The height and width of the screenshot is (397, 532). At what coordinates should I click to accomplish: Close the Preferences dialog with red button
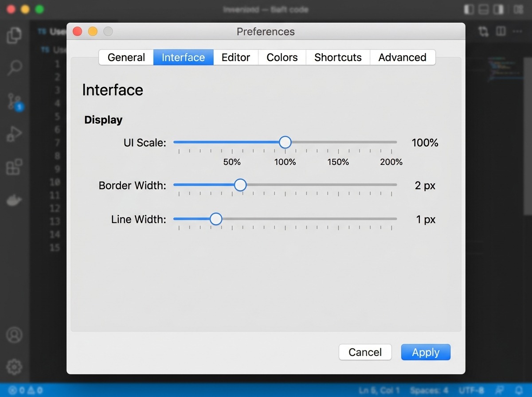(x=78, y=31)
